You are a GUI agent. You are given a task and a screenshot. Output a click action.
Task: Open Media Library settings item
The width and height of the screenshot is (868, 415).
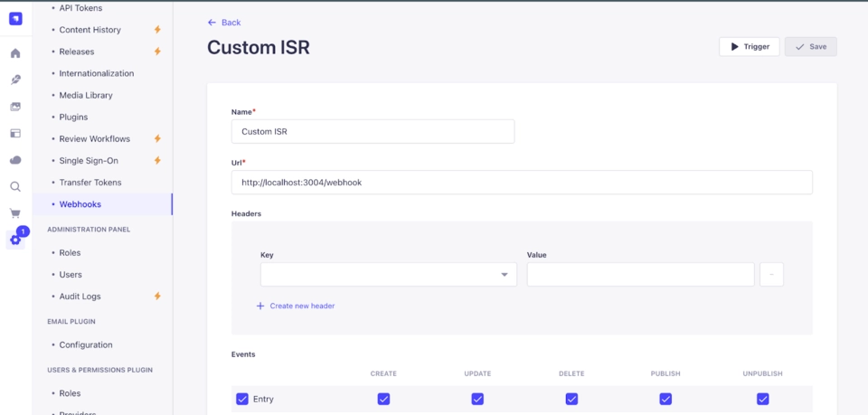(x=86, y=95)
